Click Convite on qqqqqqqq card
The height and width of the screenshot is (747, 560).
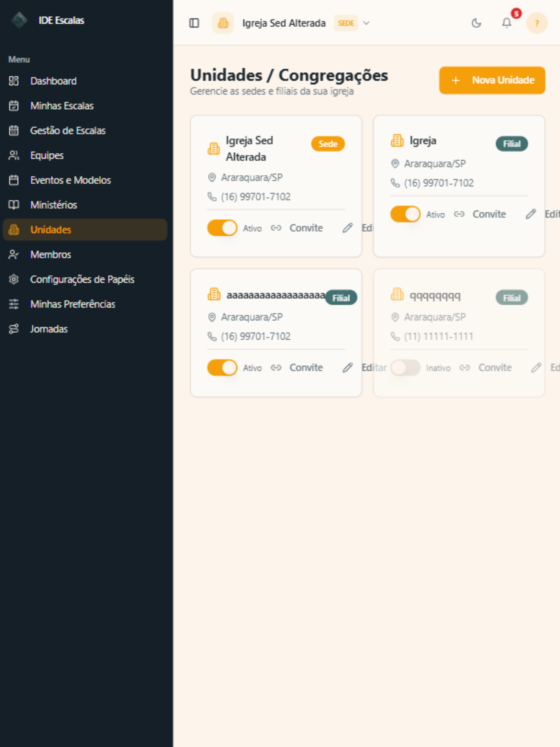tap(495, 368)
